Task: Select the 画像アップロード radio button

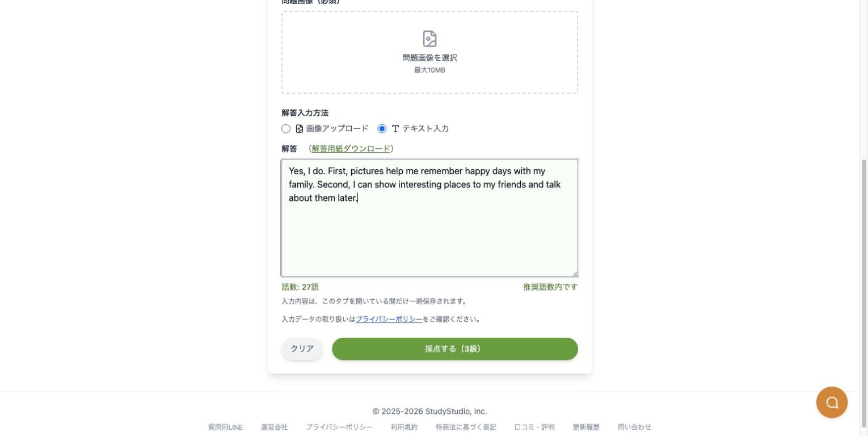Action: click(286, 129)
